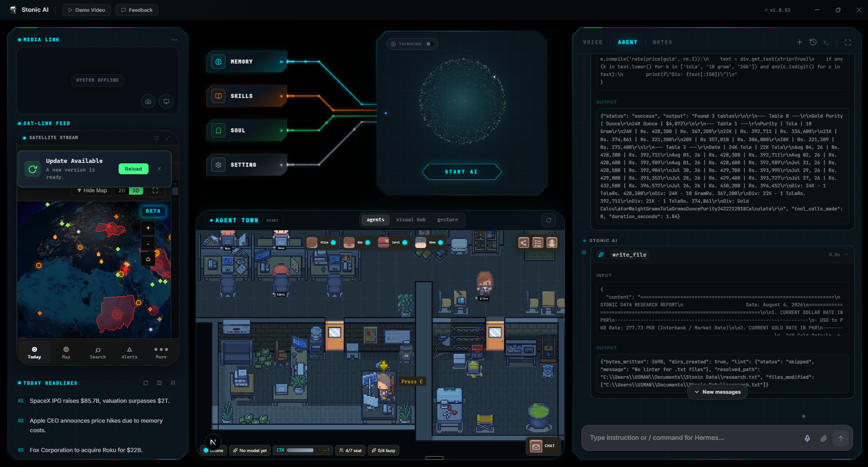The width and height of the screenshot is (868, 467).
Task: Switch the map to 2D view
Action: point(122,191)
